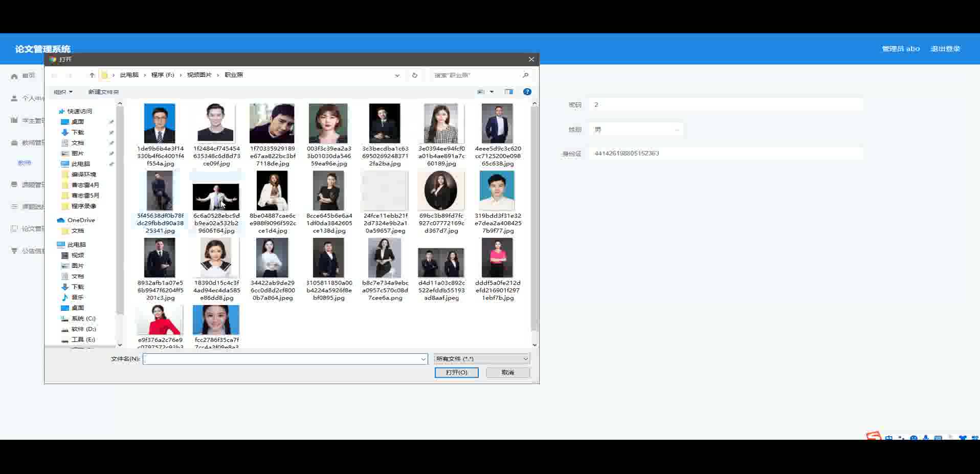
Task: Select 系统 (C:) drive in tree
Action: pos(83,318)
